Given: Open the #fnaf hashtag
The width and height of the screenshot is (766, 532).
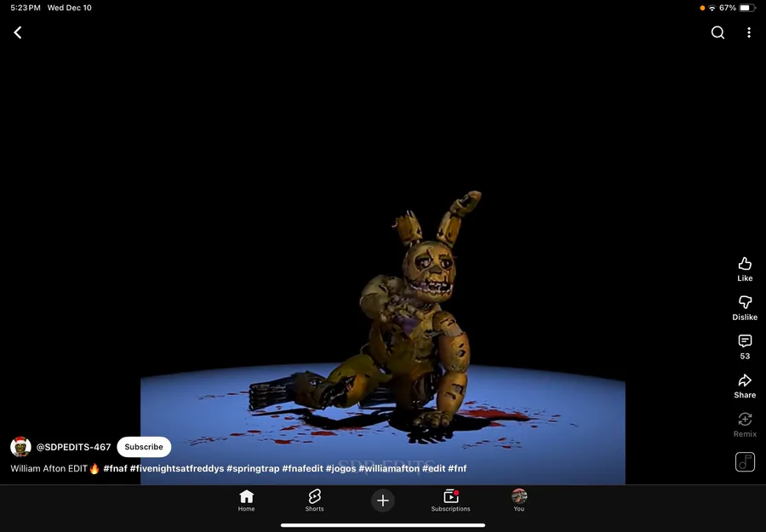Looking at the screenshot, I should pos(115,468).
